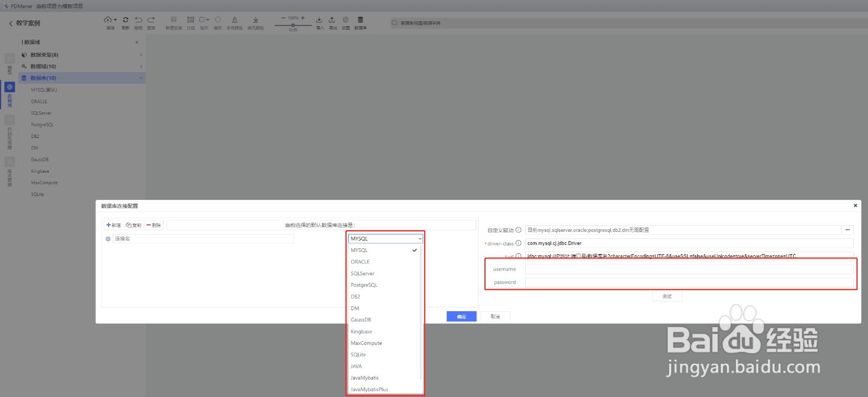
Task: Collapse the 数据域 side panel with double-chevron
Action: pos(137,42)
